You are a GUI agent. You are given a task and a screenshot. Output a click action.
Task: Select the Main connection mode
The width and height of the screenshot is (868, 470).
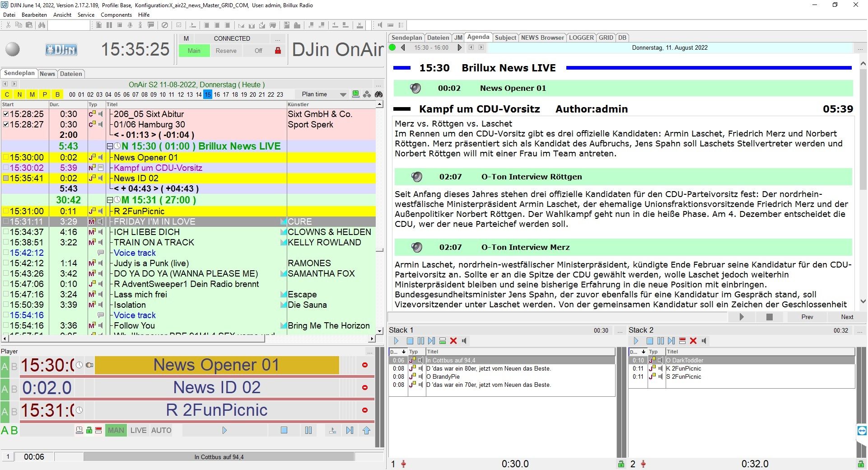tap(194, 51)
